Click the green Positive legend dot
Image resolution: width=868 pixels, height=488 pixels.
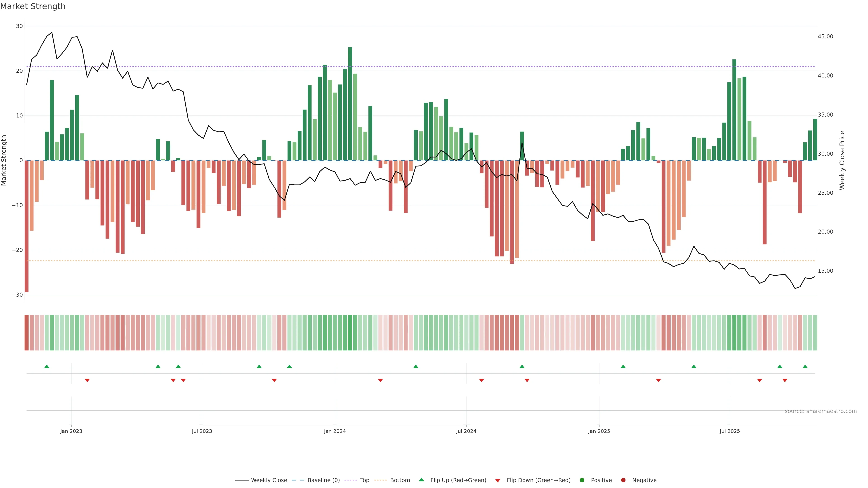click(582, 480)
